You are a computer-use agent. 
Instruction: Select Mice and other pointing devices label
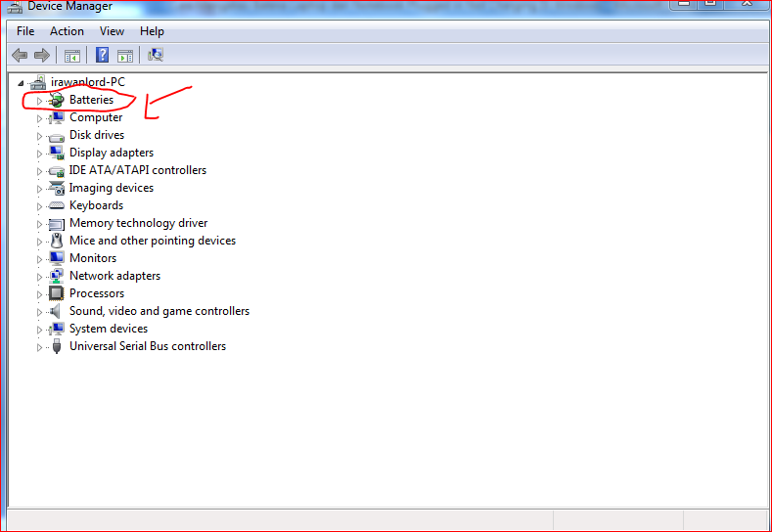point(153,241)
